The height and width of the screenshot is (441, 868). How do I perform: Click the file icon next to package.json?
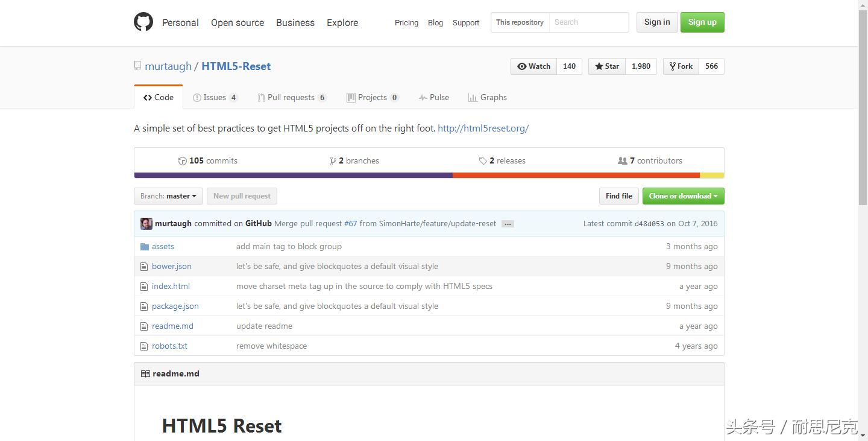pyautogui.click(x=144, y=306)
